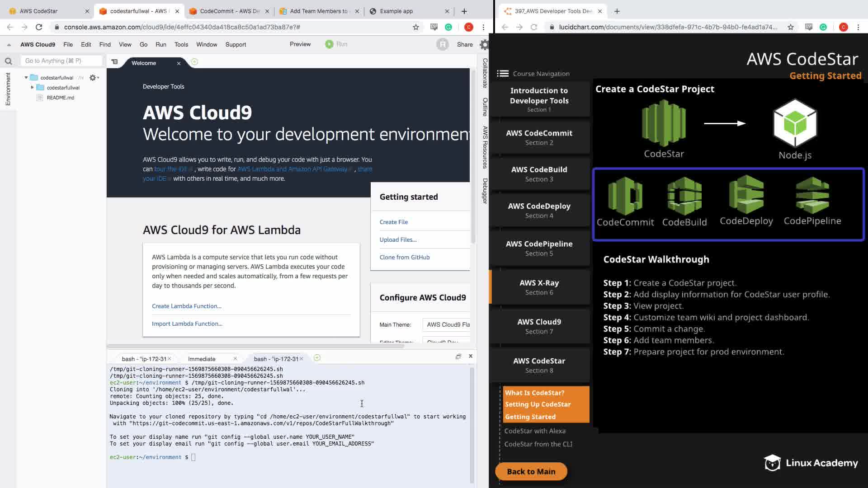Click the Go to Anything field

(x=61, y=61)
